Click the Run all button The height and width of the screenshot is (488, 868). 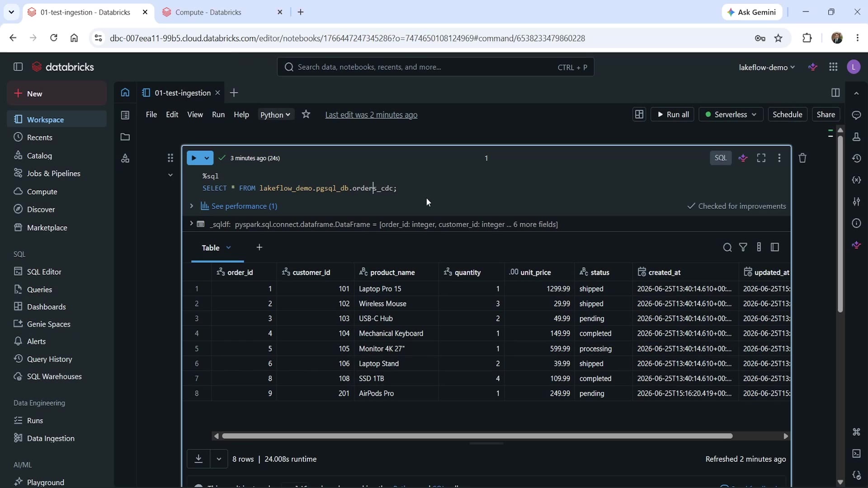[672, 114]
